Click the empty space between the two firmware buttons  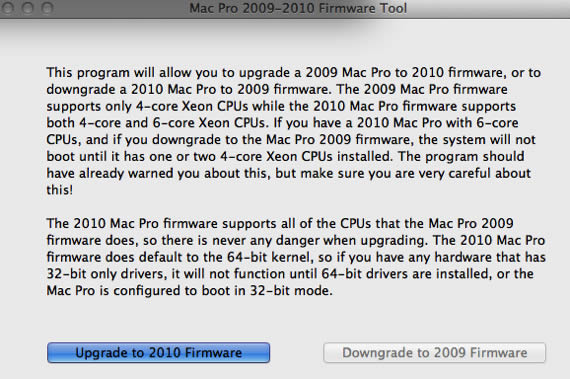297,352
